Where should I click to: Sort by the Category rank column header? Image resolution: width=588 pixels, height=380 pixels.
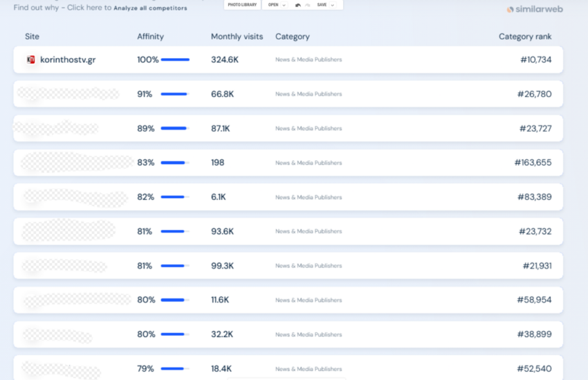[525, 37]
